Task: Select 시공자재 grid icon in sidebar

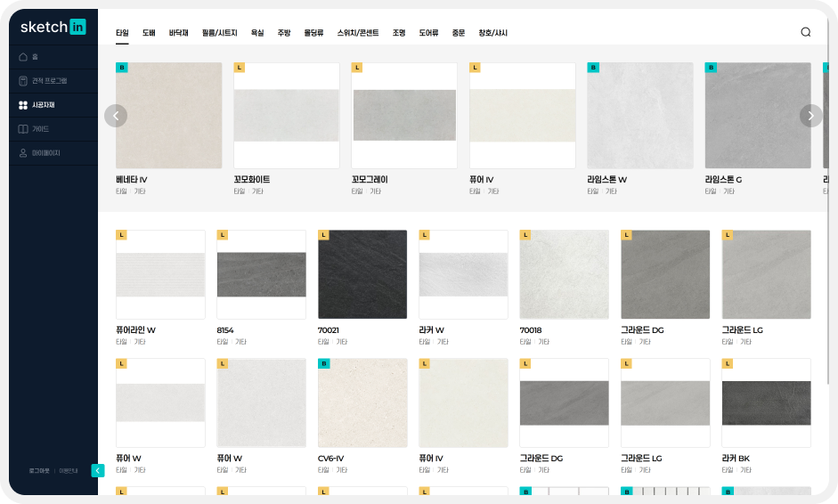Action: click(x=23, y=105)
